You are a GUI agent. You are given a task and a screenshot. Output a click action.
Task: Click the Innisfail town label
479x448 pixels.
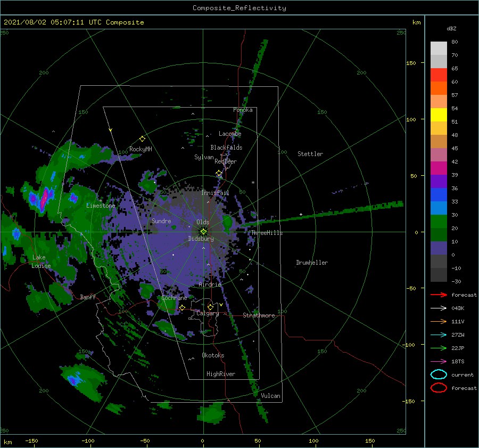pos(215,193)
